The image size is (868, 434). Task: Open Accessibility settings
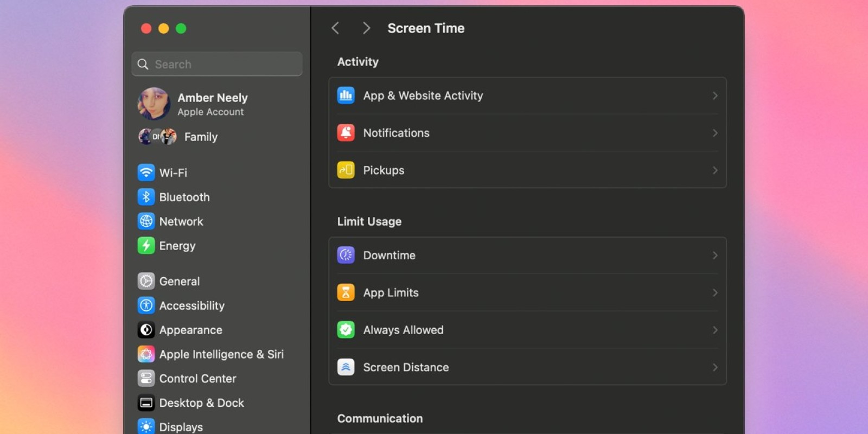(217, 305)
